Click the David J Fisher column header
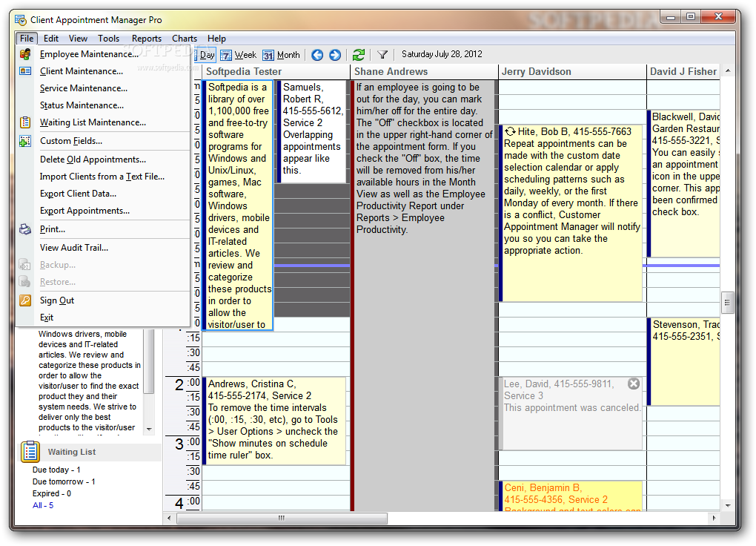Viewport: 756px width, 546px height. click(683, 71)
